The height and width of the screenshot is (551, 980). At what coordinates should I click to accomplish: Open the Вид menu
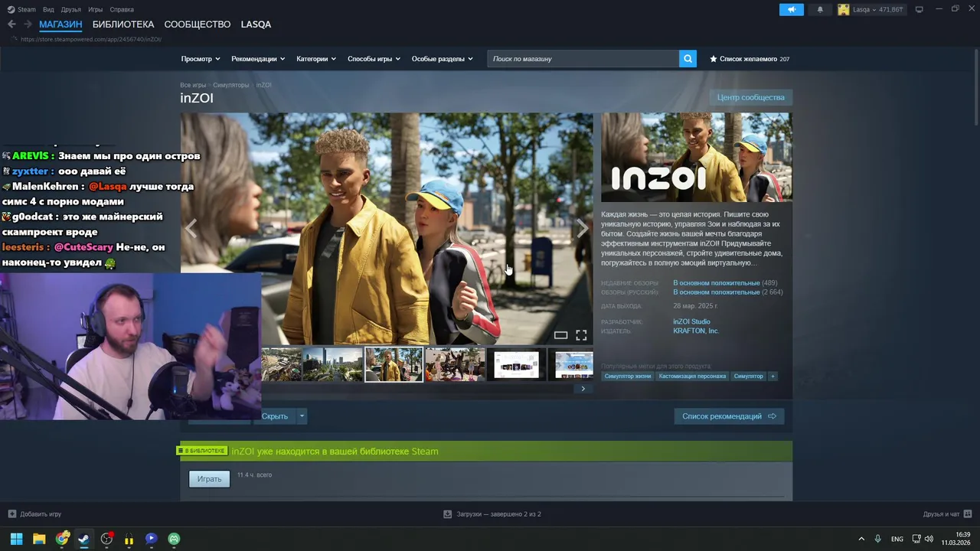[x=48, y=9]
